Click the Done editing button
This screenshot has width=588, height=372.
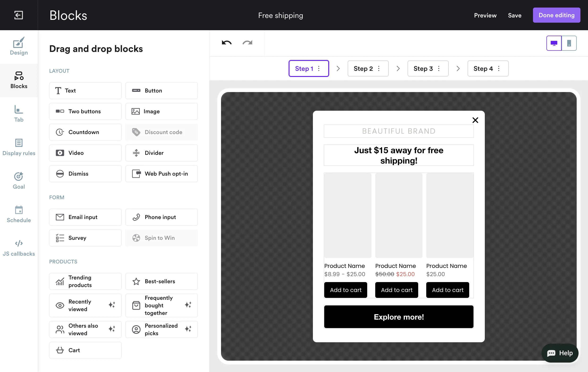click(x=556, y=15)
